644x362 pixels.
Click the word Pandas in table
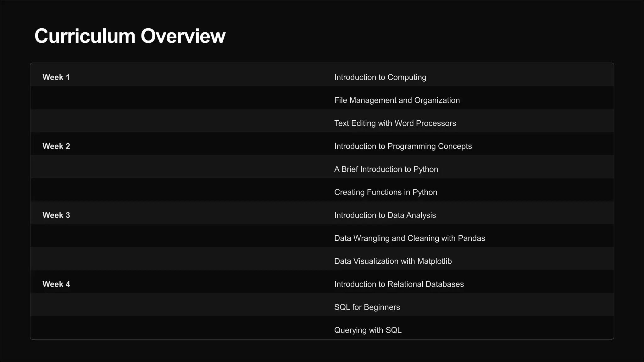pos(471,238)
